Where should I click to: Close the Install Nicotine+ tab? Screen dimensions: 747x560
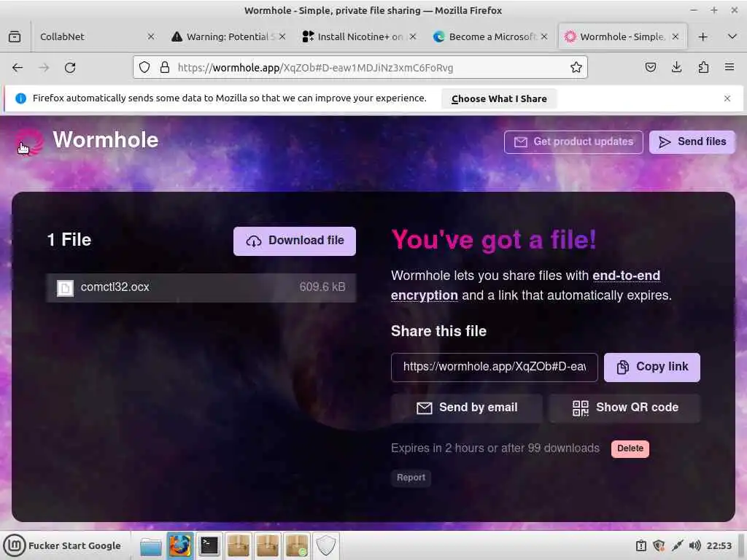pos(413,36)
